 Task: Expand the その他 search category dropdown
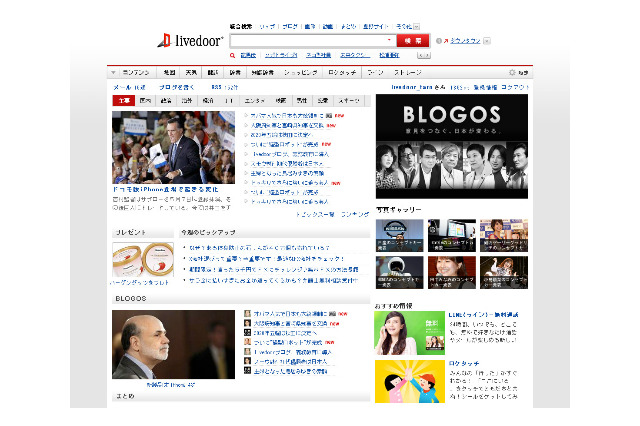coord(416,27)
